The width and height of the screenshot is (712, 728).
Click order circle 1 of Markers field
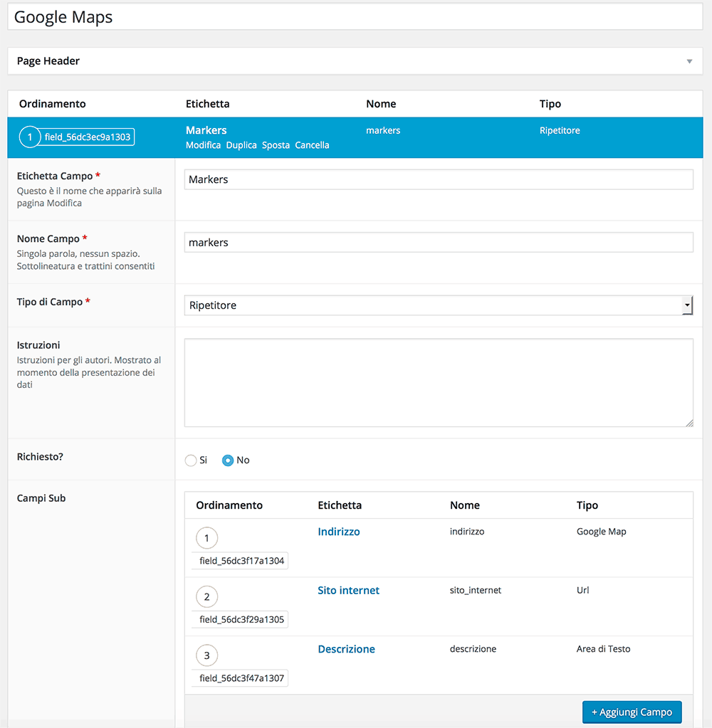(30, 137)
